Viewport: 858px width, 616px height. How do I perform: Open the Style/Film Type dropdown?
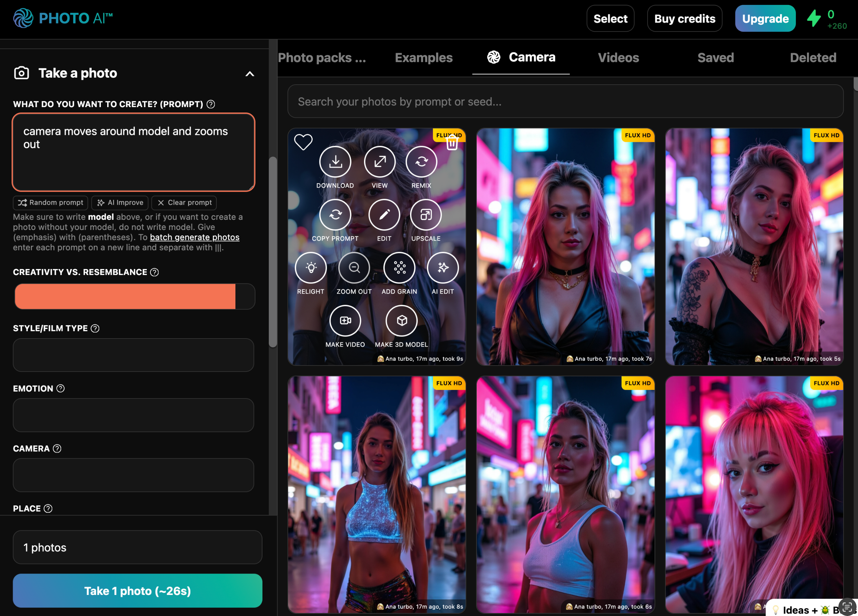[133, 355]
